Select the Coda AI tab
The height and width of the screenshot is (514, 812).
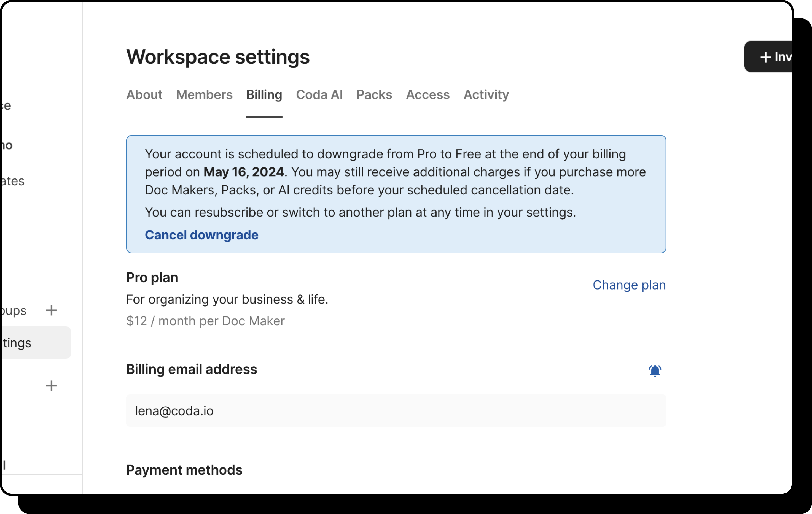tap(319, 95)
